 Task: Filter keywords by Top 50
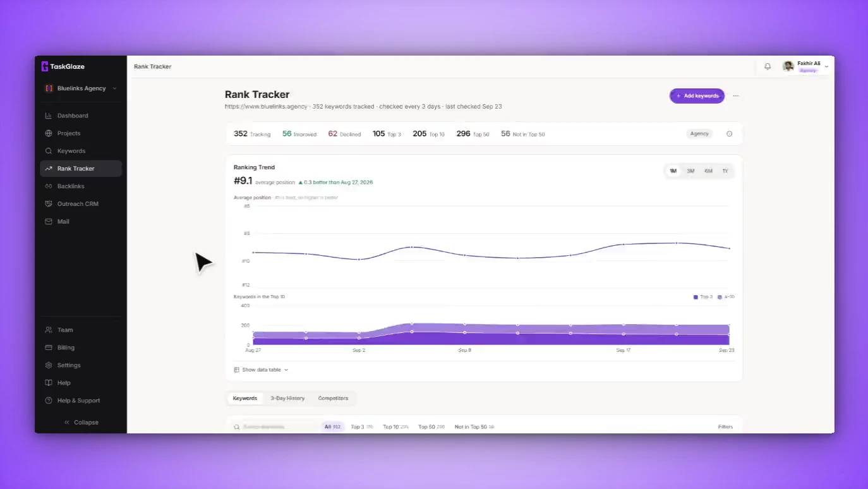click(x=431, y=427)
